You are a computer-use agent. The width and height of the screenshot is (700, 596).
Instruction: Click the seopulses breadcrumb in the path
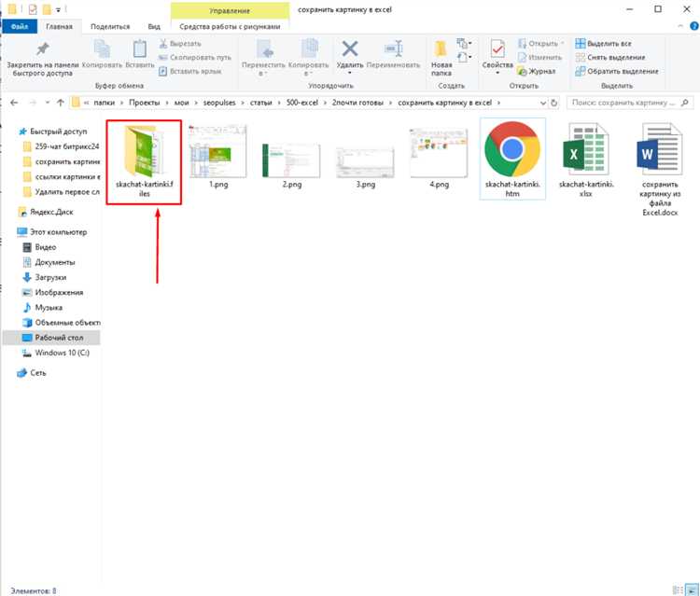(x=219, y=103)
